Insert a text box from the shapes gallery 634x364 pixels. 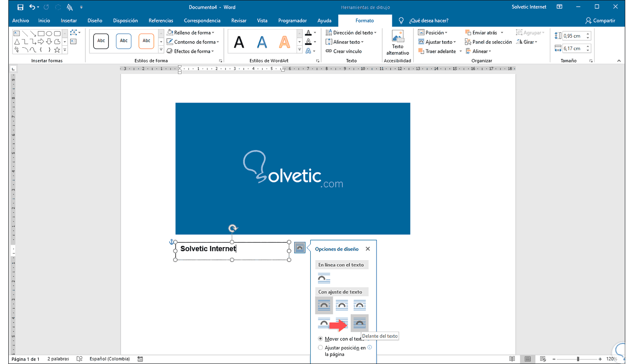[17, 33]
